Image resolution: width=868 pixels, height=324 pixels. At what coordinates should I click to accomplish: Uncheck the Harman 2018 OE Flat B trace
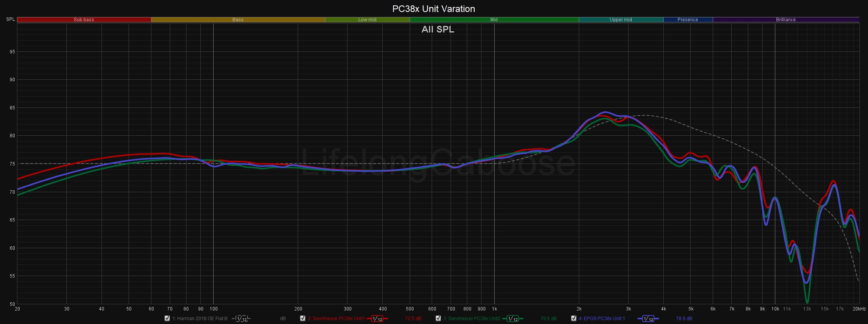click(167, 319)
